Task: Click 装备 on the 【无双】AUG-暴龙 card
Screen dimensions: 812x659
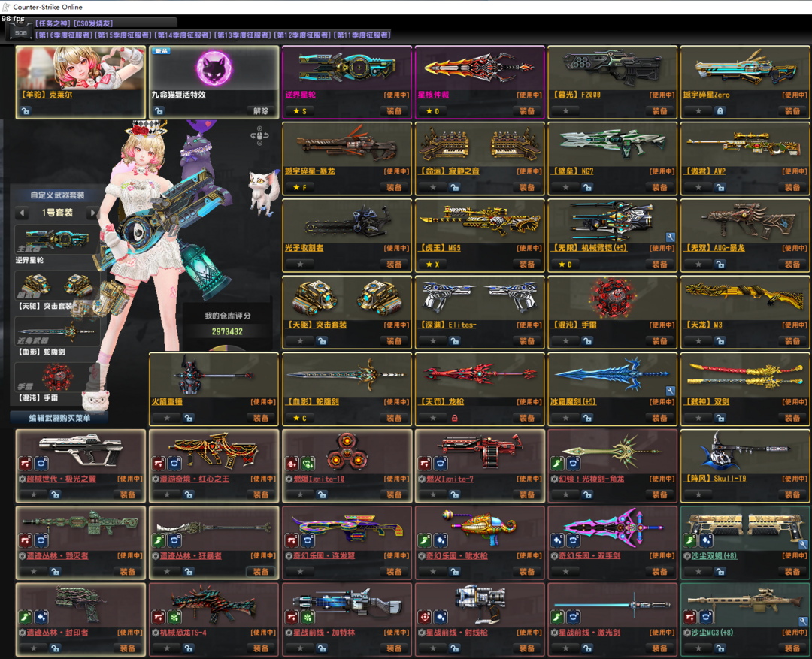Action: pos(792,264)
